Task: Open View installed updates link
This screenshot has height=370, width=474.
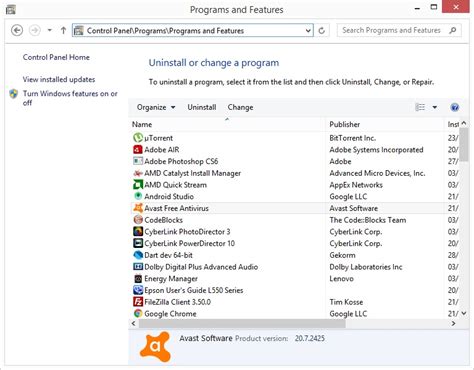Action: 59,79
